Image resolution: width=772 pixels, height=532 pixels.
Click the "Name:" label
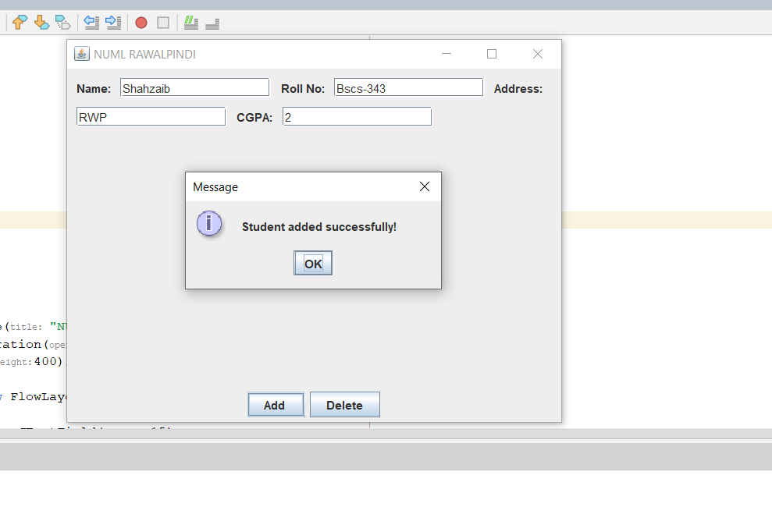(x=94, y=89)
